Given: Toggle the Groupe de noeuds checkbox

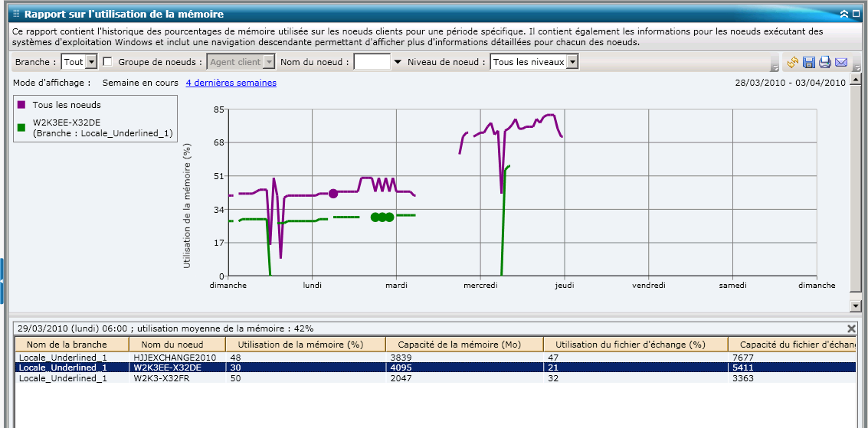Looking at the screenshot, I should point(108,62).
